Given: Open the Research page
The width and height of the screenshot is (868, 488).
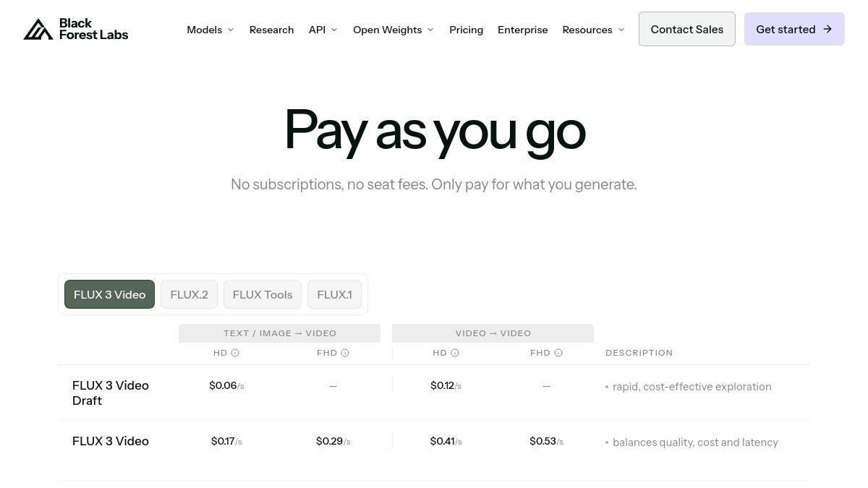Looking at the screenshot, I should (x=271, y=30).
